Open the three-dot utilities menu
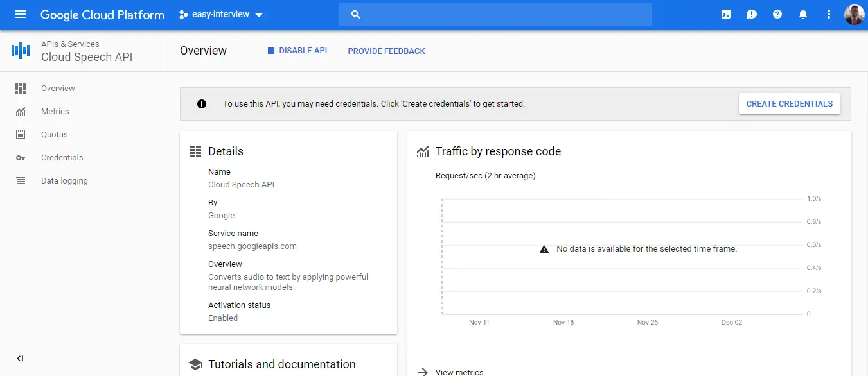The image size is (868, 376). (829, 15)
